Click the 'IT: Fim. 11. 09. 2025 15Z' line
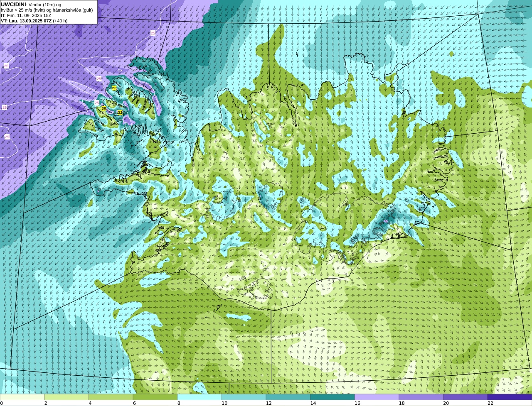The height and width of the screenshot is (406, 532). click(x=26, y=15)
